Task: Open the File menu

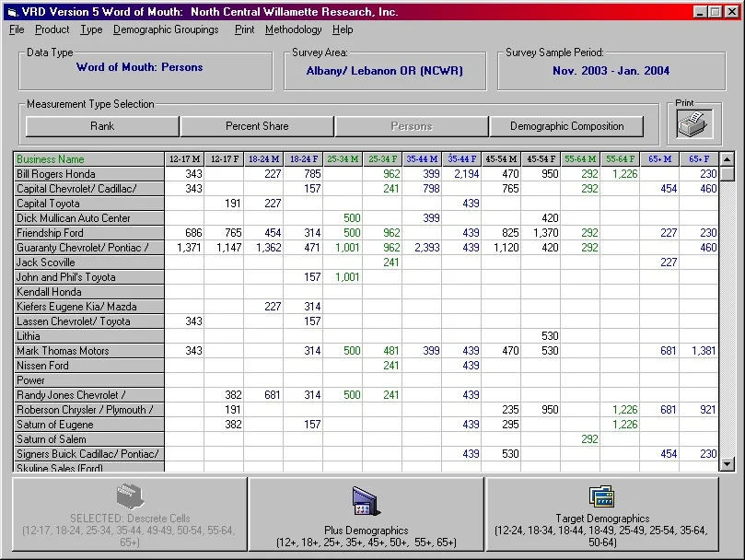Action: coord(17,29)
